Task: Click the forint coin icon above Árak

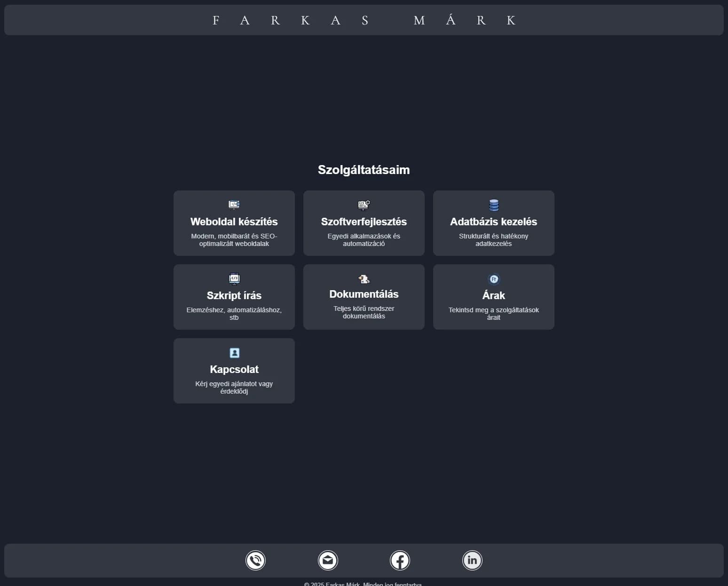Action: point(494,279)
